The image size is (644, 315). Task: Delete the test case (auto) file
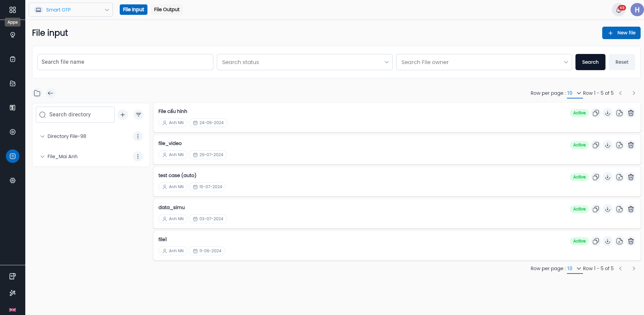pos(631,177)
